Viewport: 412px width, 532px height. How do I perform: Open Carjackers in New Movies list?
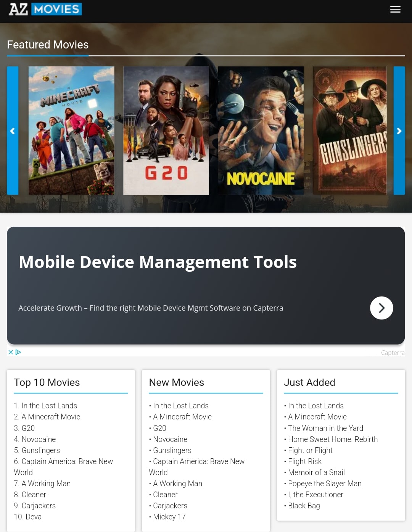170,506
